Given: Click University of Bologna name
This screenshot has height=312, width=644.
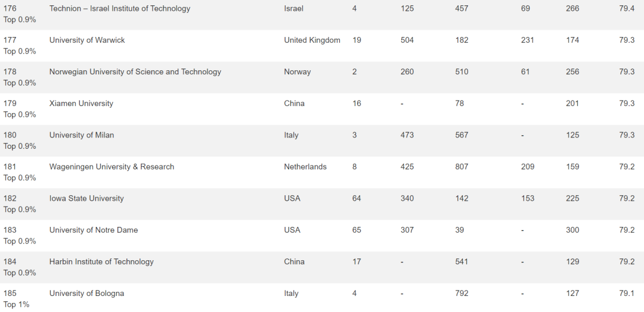Looking at the screenshot, I should [x=86, y=293].
